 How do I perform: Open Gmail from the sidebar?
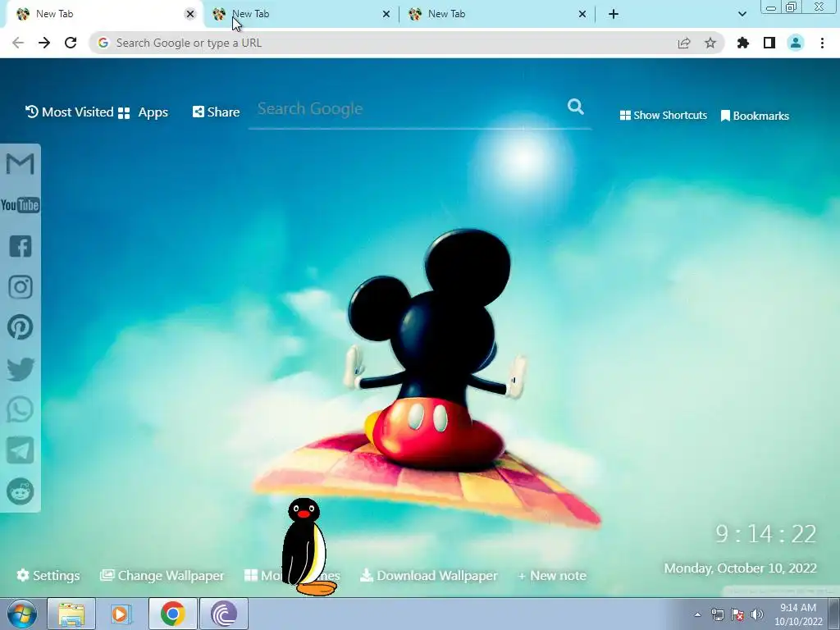21,164
